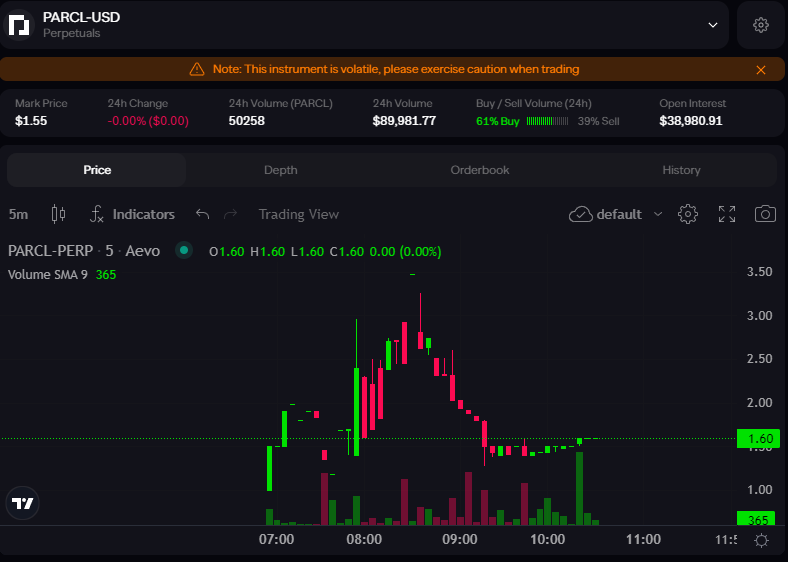Screen dimensions: 788x562
Task: Redo the chart action
Action: coord(230,214)
